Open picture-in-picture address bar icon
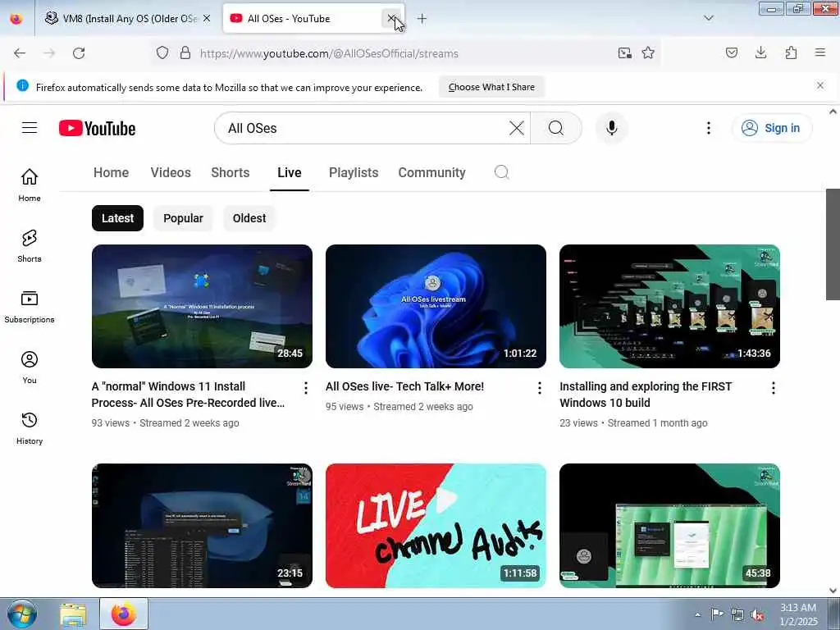This screenshot has width=840, height=630. pos(624,53)
